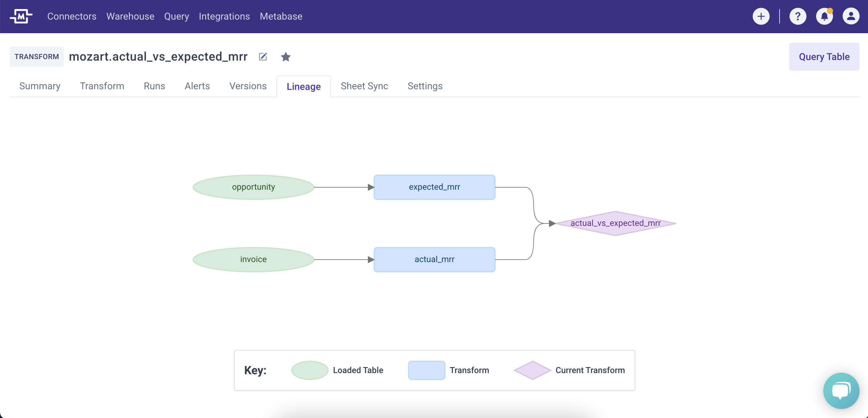Screen dimensions: 868x418
Task: Click the edit pencil icon beside title
Action: [x=263, y=57]
